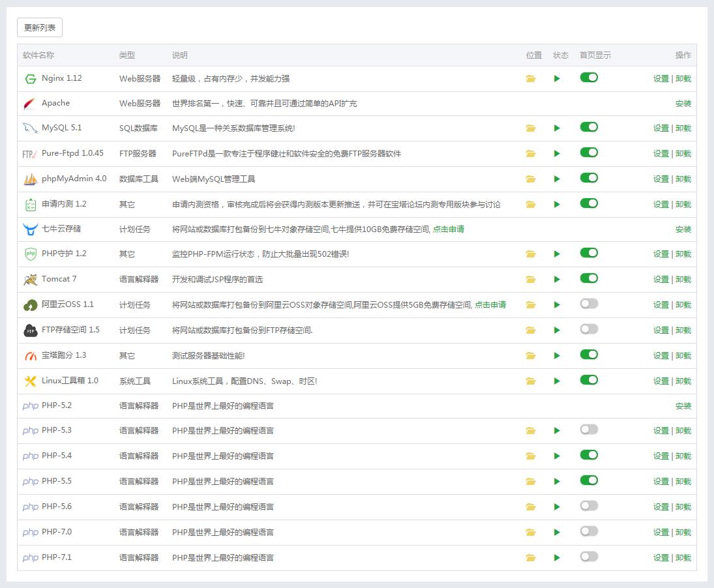Click the 宝塔跑分 orange flame icon
Viewport: 714px width, 588px height.
point(31,355)
